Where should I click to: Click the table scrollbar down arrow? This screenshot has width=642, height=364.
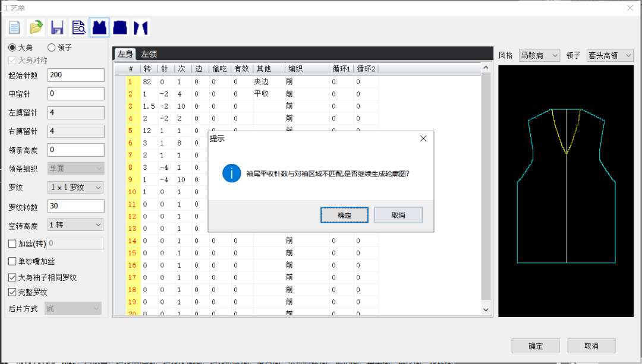tap(486, 309)
